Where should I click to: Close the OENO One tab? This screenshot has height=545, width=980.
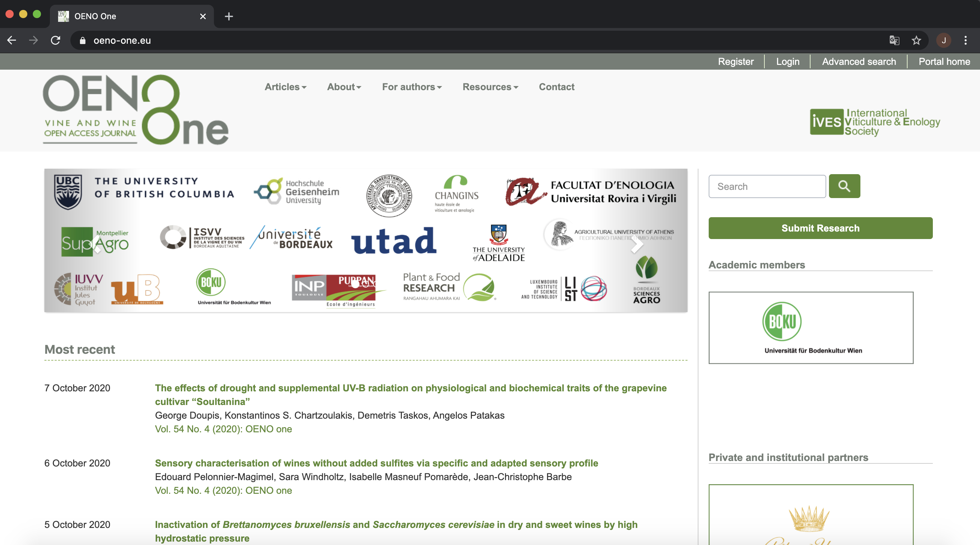click(x=203, y=16)
